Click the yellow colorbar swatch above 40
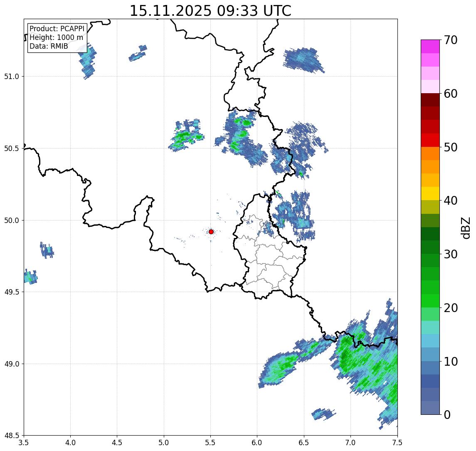Screen dimensions: 476x451 [430, 193]
